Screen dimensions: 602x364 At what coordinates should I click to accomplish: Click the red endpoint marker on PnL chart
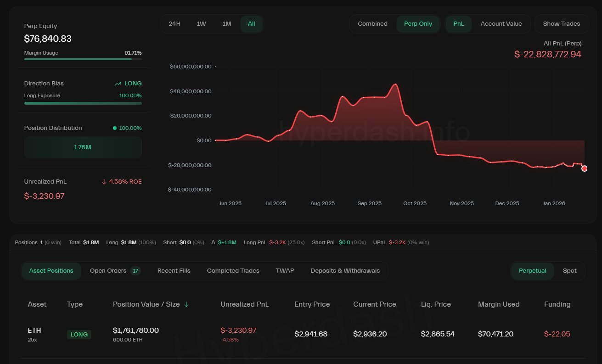[584, 168]
